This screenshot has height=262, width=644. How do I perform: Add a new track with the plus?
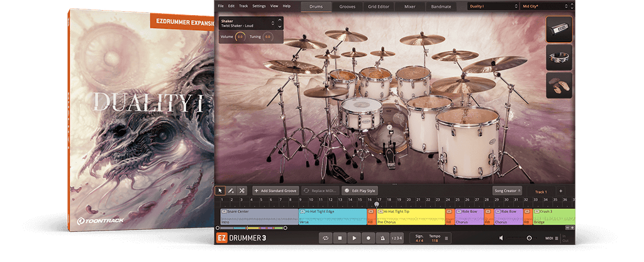[x=560, y=191]
